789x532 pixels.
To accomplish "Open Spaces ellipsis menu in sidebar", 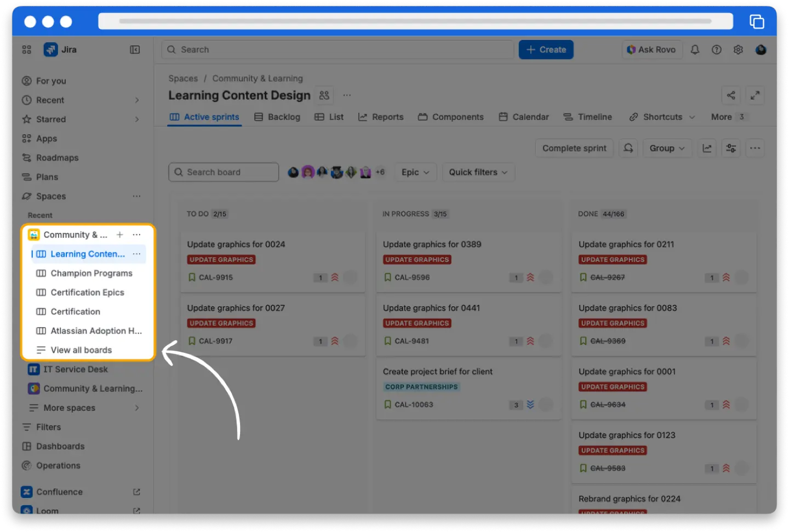I will pos(136,197).
